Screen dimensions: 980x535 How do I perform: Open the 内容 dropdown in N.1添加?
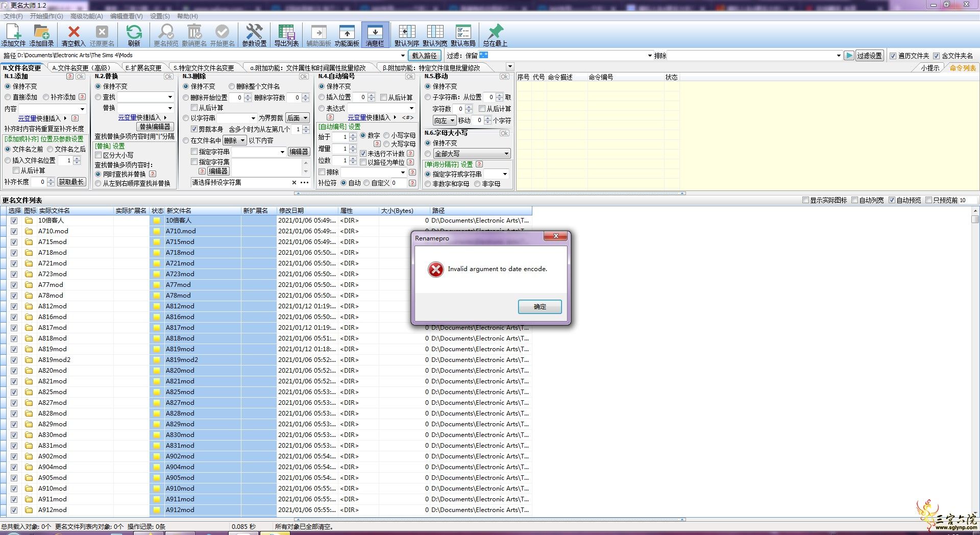pos(82,109)
